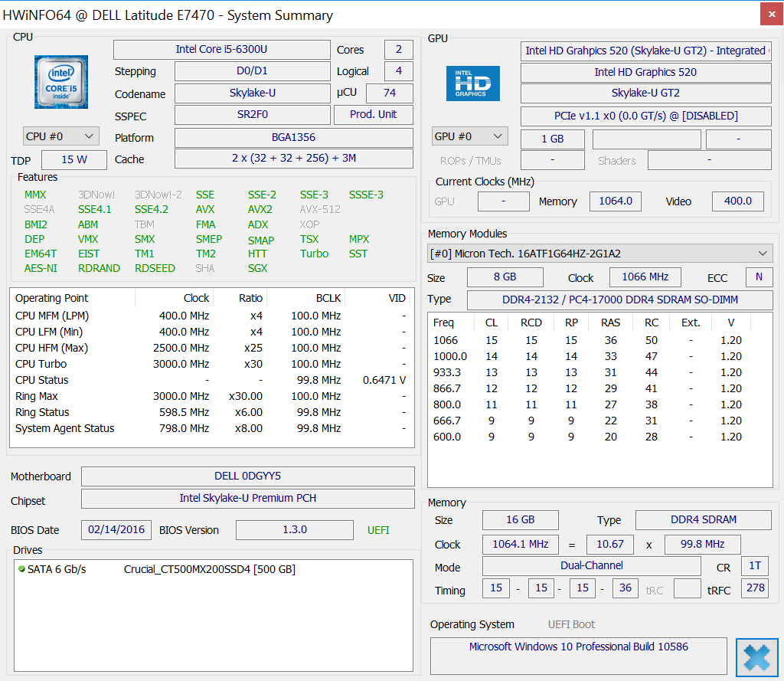Click the MMX feature flag
This screenshot has height=681, width=784.
(35, 195)
